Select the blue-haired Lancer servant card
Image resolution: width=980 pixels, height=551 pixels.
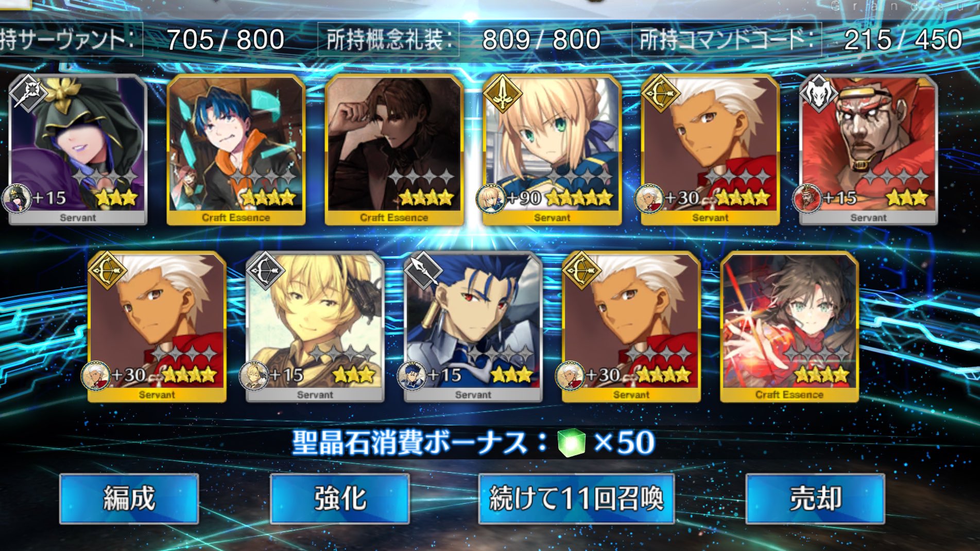click(x=473, y=327)
